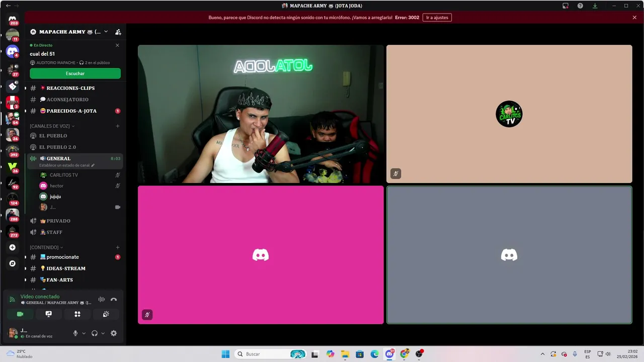
Task: Close the microphone error banner
Action: click(634, 18)
